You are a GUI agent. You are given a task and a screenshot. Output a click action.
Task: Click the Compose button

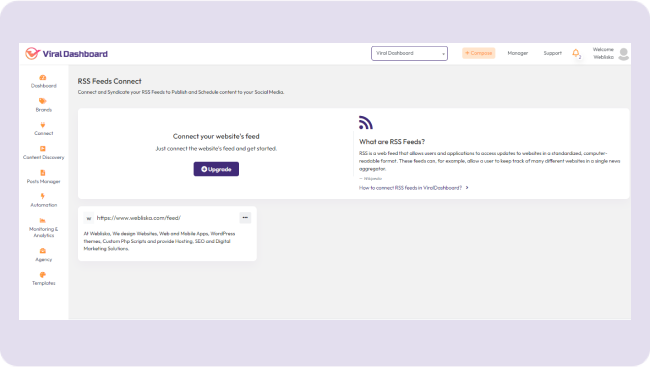479,53
